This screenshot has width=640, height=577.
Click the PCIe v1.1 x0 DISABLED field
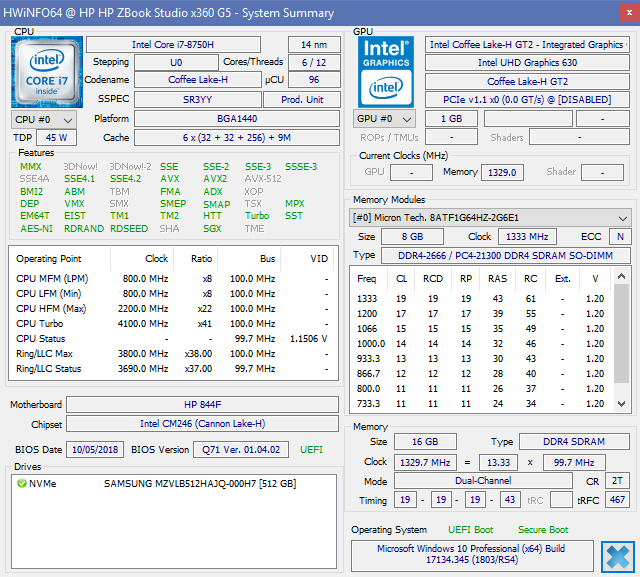tap(527, 100)
